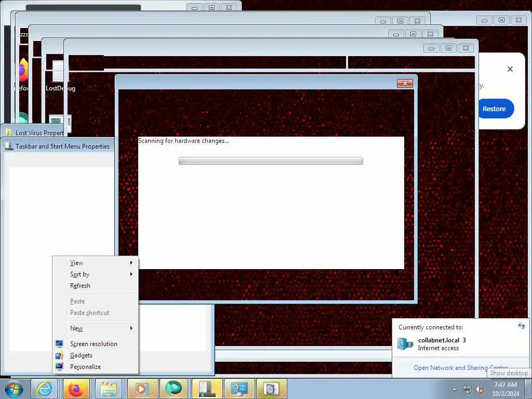Click the muted volume tray icon

[480, 390]
